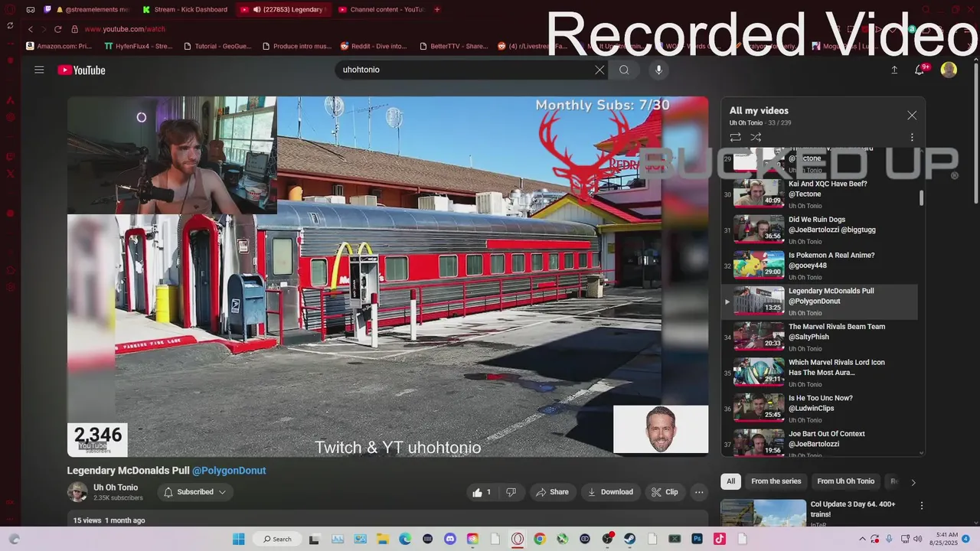Image resolution: width=980 pixels, height=551 pixels.
Task: Select the From Uh Oh Tonio chip
Action: [x=845, y=481]
